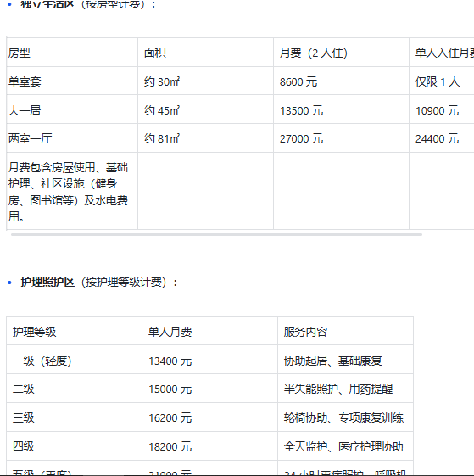Click the '全天监护、医疗护理协助' cell
The height and width of the screenshot is (476, 474).
(x=345, y=446)
